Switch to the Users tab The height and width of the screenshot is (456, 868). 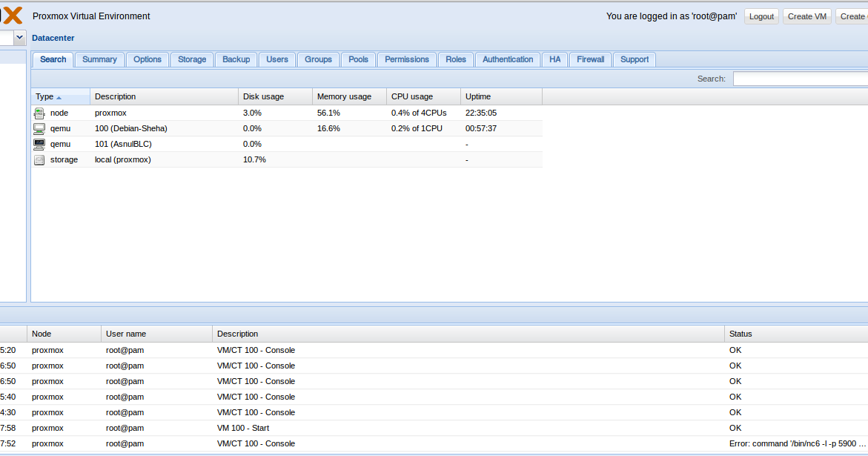pyautogui.click(x=277, y=59)
